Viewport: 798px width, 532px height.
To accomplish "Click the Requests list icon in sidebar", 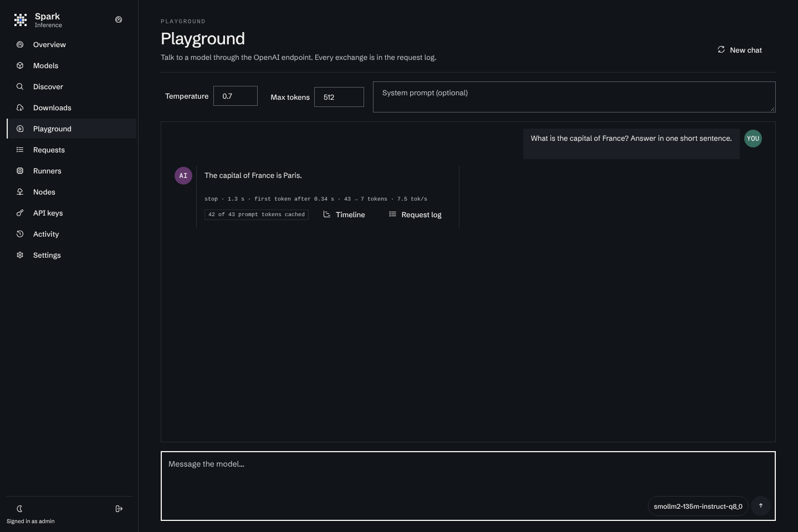I will click(x=20, y=150).
